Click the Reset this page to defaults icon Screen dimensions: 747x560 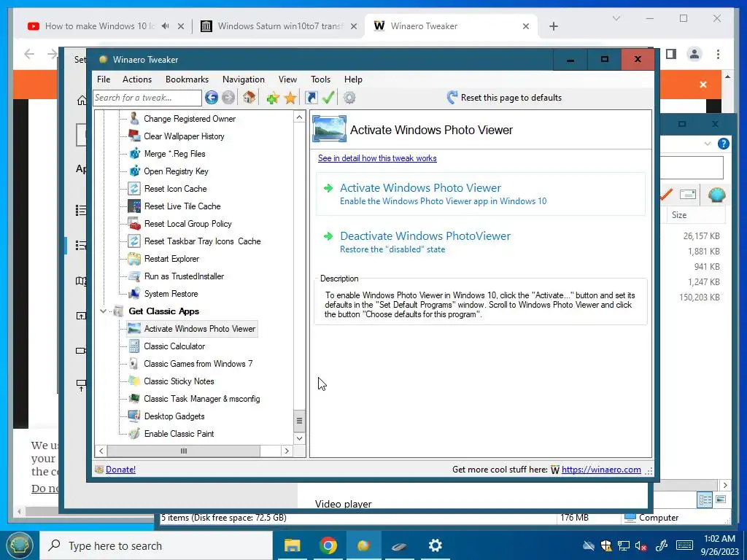coord(452,98)
